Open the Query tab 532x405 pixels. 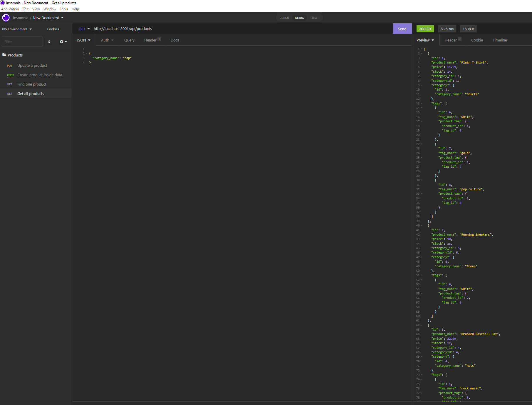point(129,40)
